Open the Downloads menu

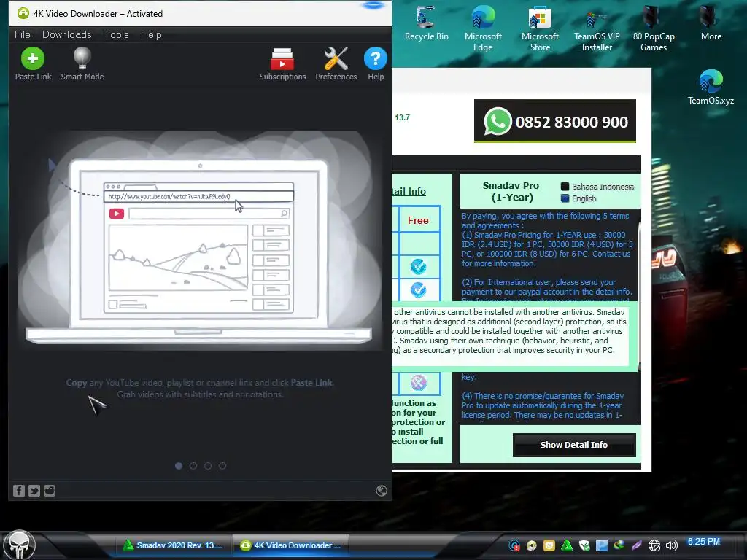(66, 34)
